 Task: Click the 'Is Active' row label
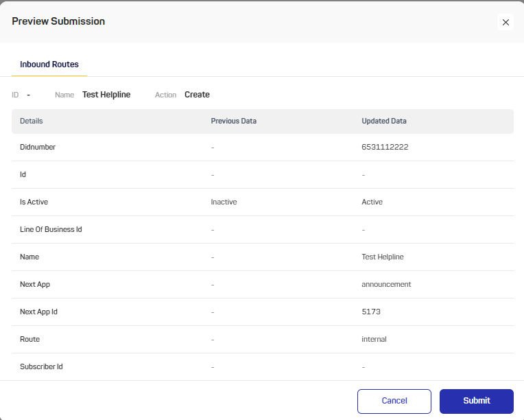(x=34, y=202)
